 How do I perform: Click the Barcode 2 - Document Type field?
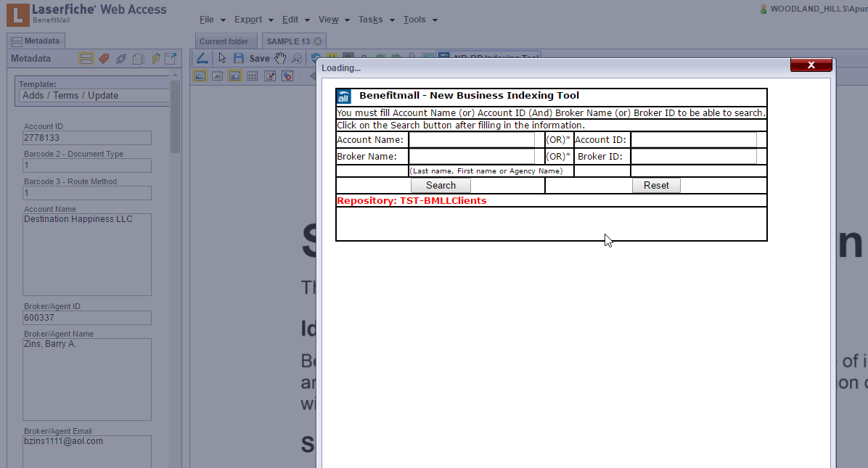87,165
